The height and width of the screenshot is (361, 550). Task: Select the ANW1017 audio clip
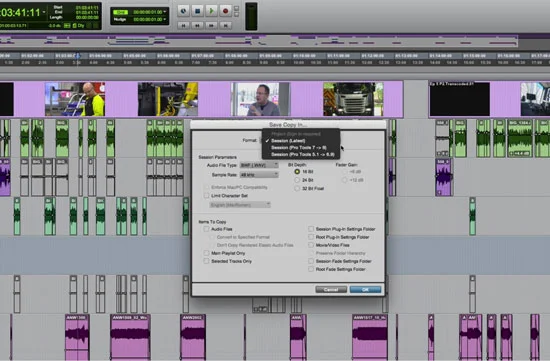(x=370, y=337)
